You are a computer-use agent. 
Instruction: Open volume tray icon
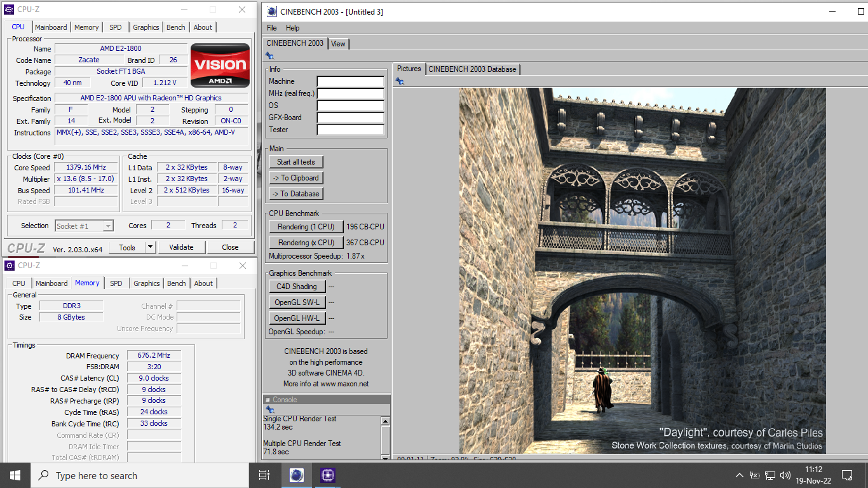tap(785, 475)
